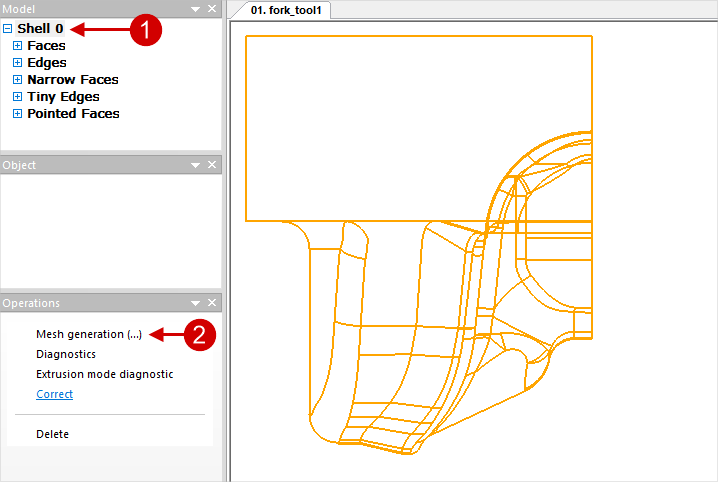Open the Model panel dropdown arrow
This screenshot has height=482, width=718.
pyautogui.click(x=196, y=9)
